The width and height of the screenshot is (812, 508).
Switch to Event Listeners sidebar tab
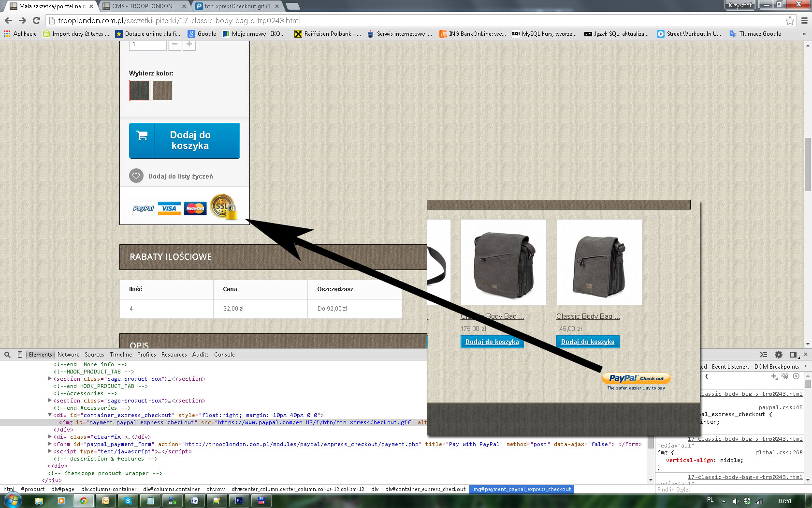[730, 367]
